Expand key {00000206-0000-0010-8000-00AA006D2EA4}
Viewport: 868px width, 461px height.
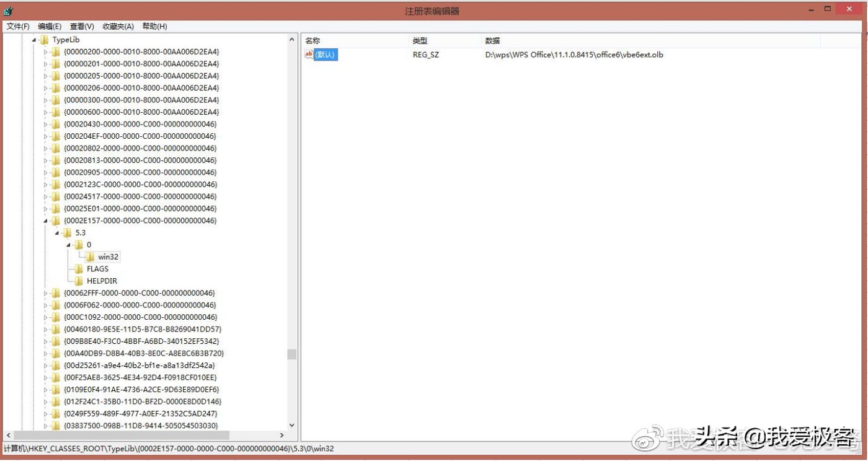coord(45,88)
